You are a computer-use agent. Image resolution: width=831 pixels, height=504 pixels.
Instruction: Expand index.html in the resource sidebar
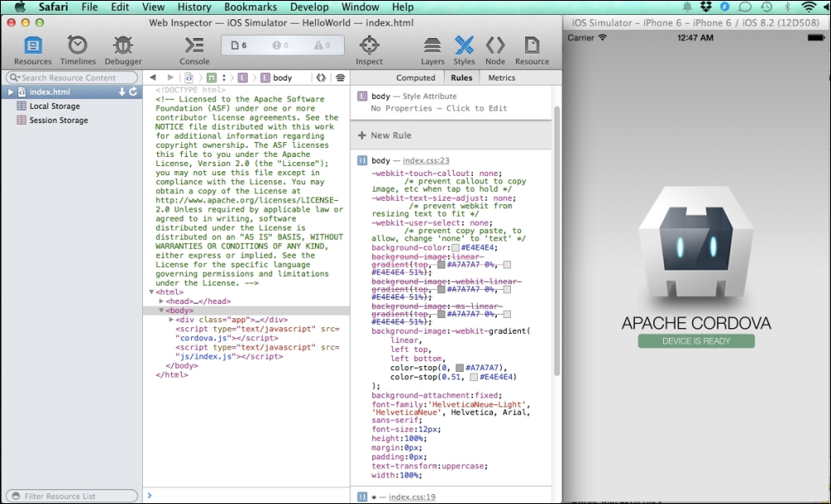[x=10, y=92]
